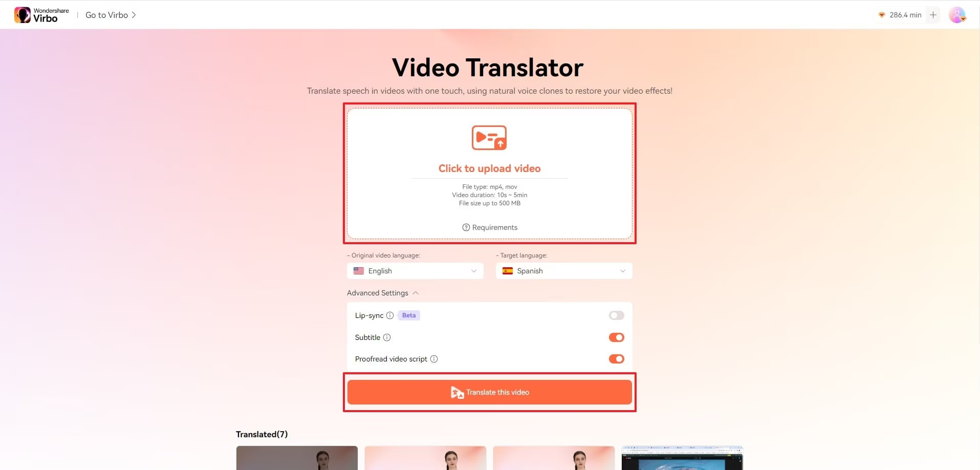Viewport: 980px width, 470px height.
Task: Turn off Proofread video script
Action: [616, 359]
